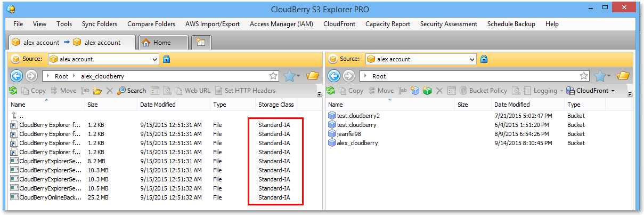Image resolution: width=644 pixels, height=215 pixels.
Task: Click the lock icon next to right Source
Action: [x=484, y=59]
